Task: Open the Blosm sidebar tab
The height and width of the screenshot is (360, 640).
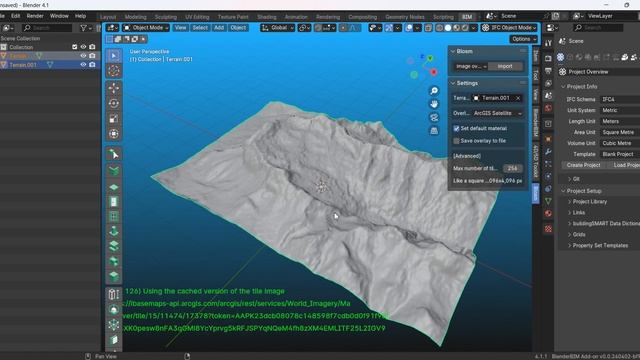Action: (536, 193)
